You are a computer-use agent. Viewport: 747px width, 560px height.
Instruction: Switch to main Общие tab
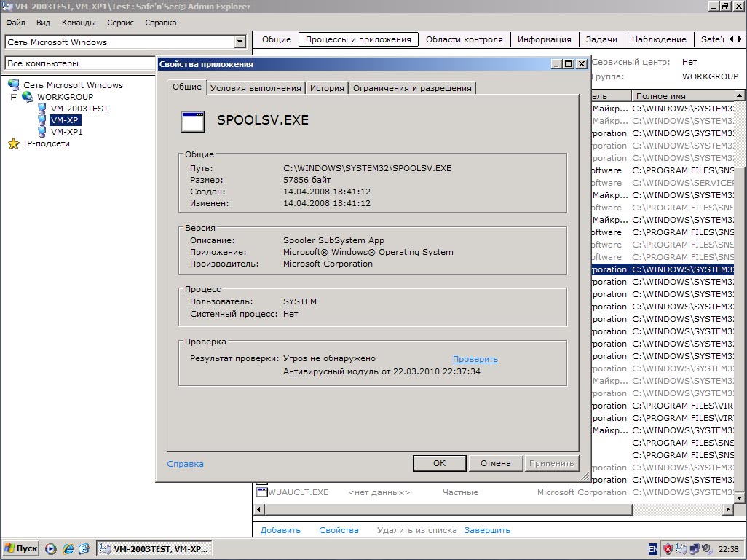click(277, 39)
